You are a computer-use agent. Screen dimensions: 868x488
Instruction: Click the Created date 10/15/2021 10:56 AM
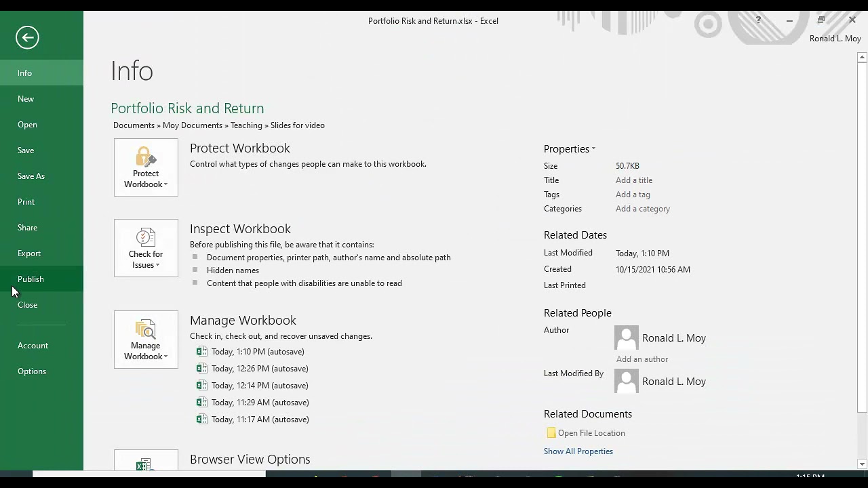(x=653, y=270)
